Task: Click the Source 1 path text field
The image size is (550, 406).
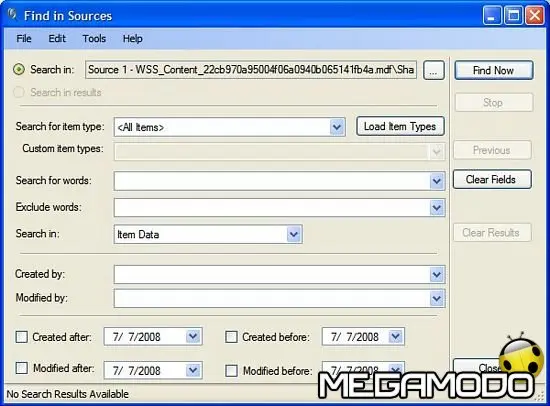Action: pos(251,69)
